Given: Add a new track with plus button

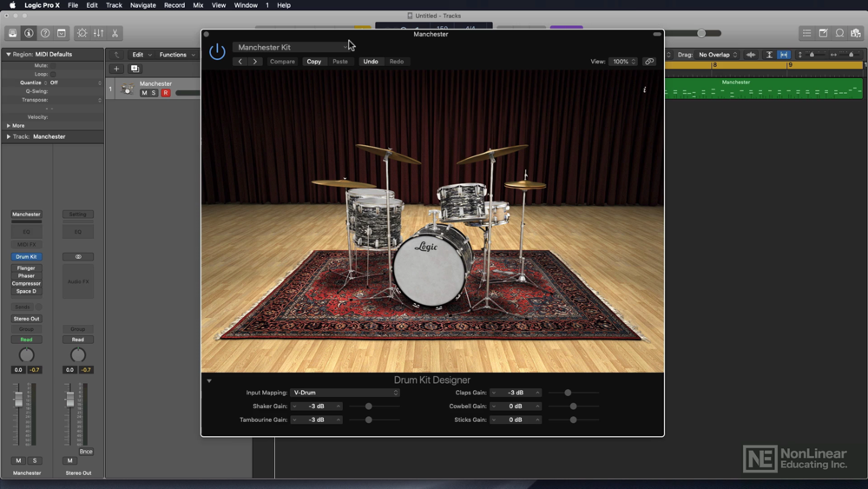Looking at the screenshot, I should coord(116,69).
